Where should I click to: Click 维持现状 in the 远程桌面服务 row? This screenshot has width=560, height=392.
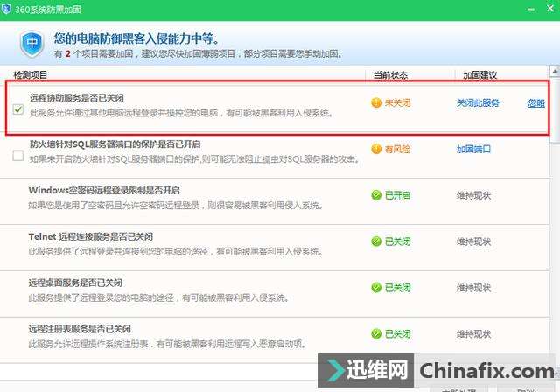click(473, 288)
